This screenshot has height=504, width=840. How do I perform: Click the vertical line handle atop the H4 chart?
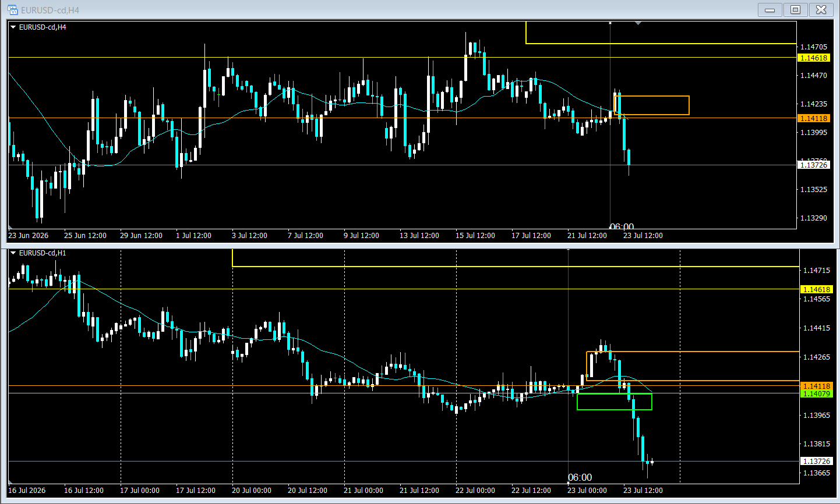[x=610, y=23]
